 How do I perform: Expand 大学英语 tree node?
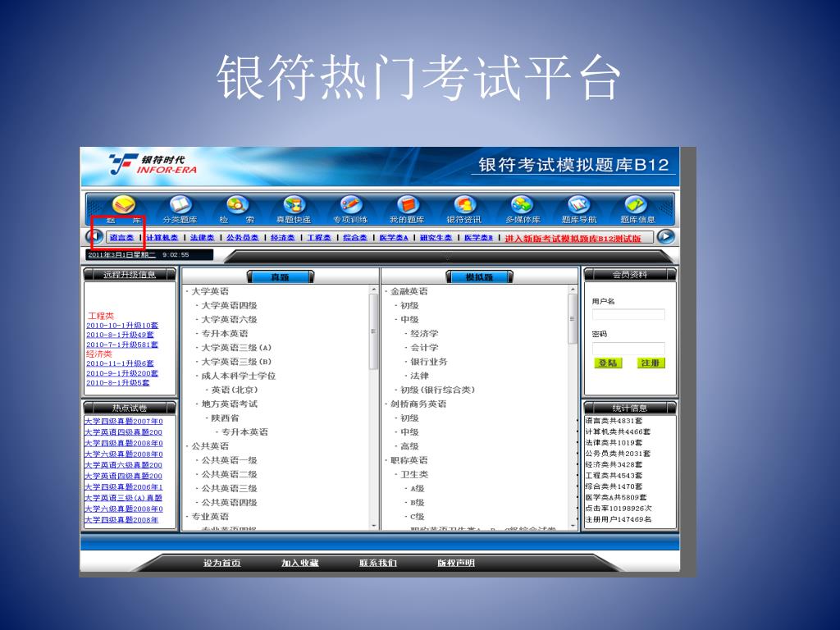coord(209,291)
